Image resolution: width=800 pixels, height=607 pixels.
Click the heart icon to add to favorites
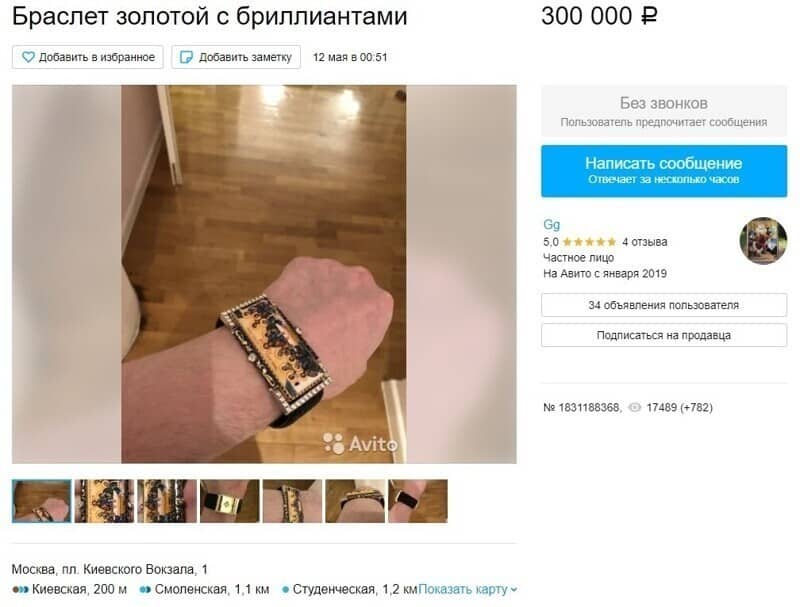(x=28, y=57)
